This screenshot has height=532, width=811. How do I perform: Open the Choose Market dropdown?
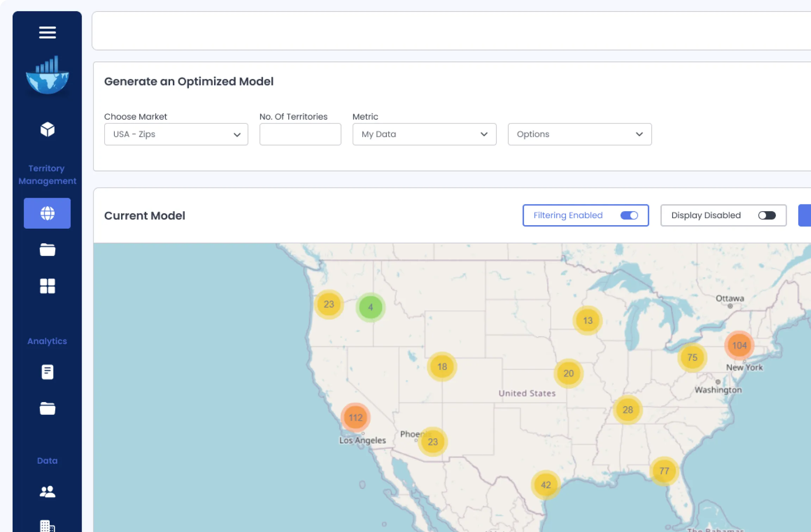176,134
